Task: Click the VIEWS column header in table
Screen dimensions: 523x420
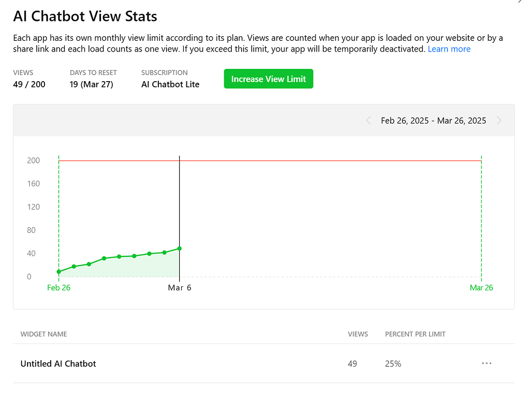Action: coord(358,334)
